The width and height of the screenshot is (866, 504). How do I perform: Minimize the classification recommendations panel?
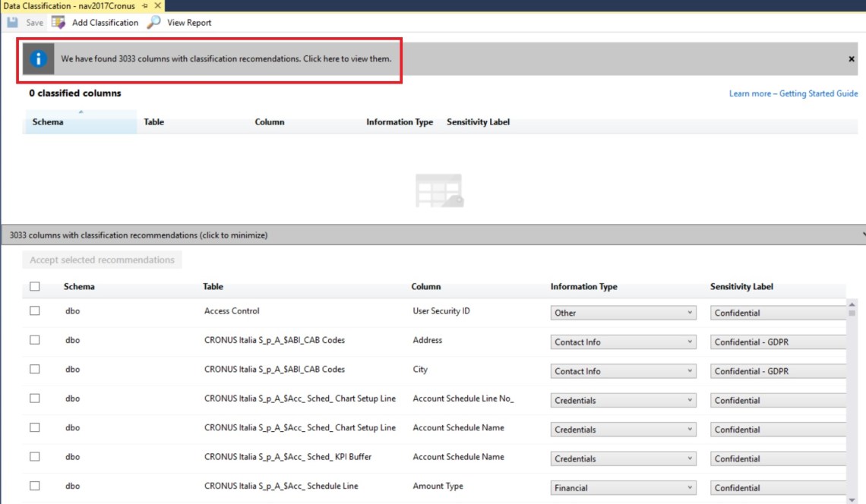pyautogui.click(x=433, y=235)
